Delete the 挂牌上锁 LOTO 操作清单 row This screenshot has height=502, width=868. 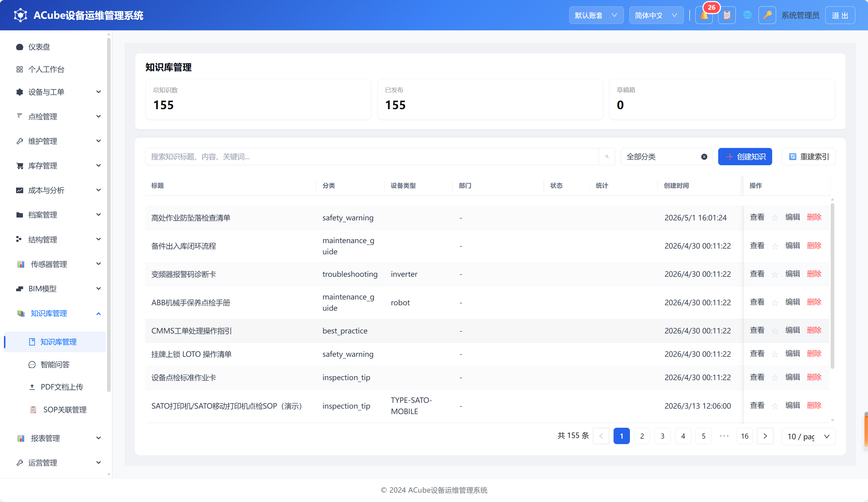814,353
